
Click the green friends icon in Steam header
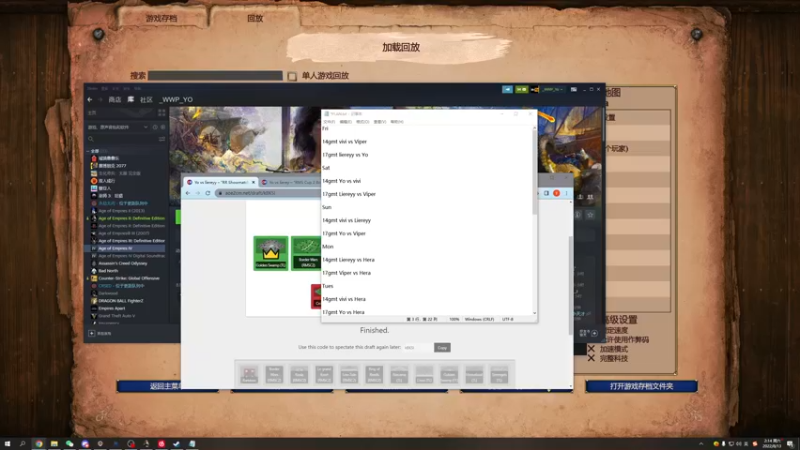tap(521, 89)
